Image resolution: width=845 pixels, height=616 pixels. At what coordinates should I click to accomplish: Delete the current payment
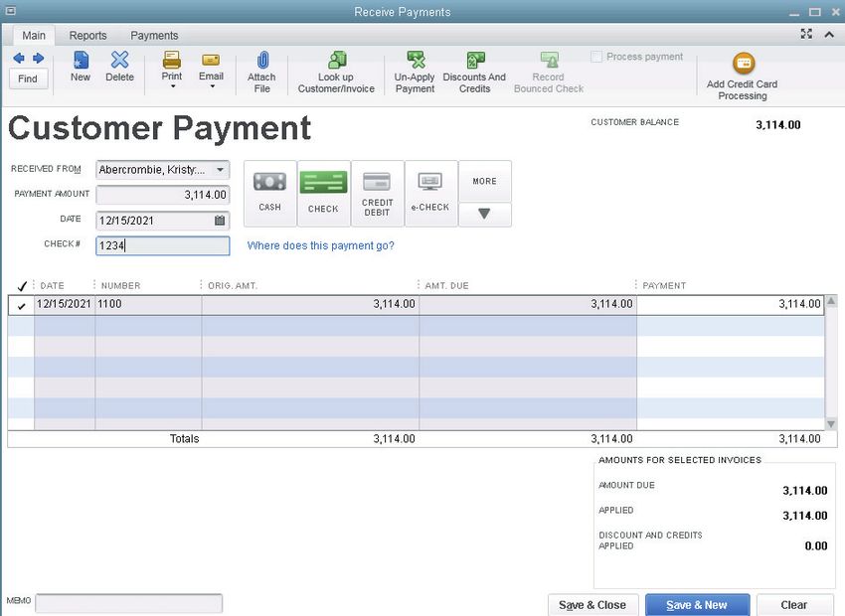tap(119, 67)
